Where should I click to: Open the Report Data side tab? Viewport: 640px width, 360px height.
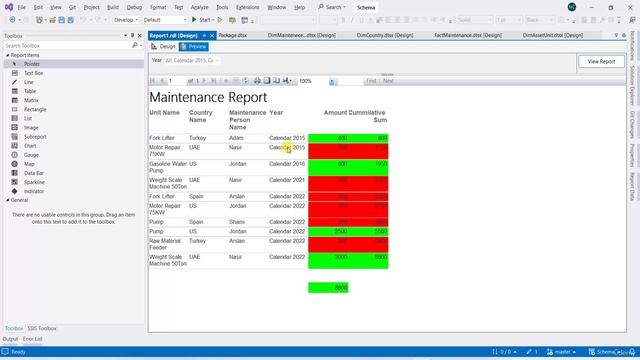632,187
